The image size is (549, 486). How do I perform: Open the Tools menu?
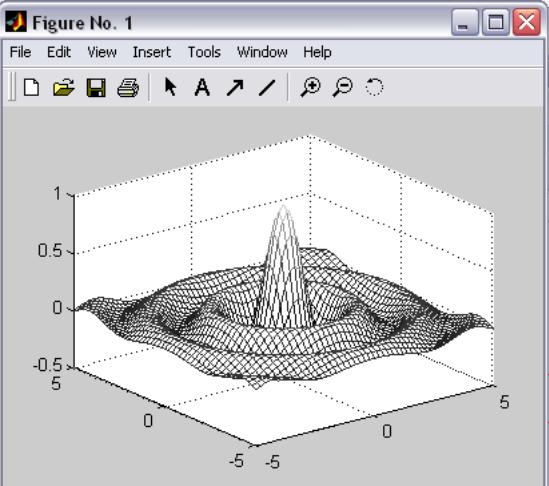click(x=204, y=52)
